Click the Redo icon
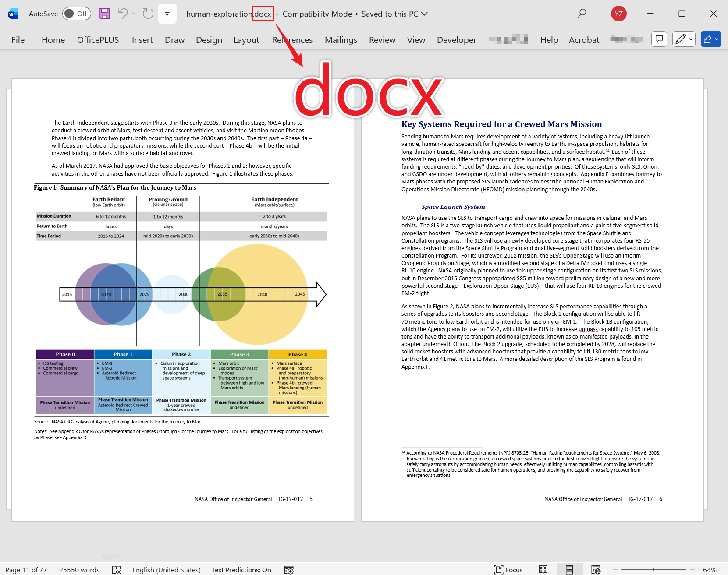Image resolution: width=728 pixels, height=575 pixels. 148,14
